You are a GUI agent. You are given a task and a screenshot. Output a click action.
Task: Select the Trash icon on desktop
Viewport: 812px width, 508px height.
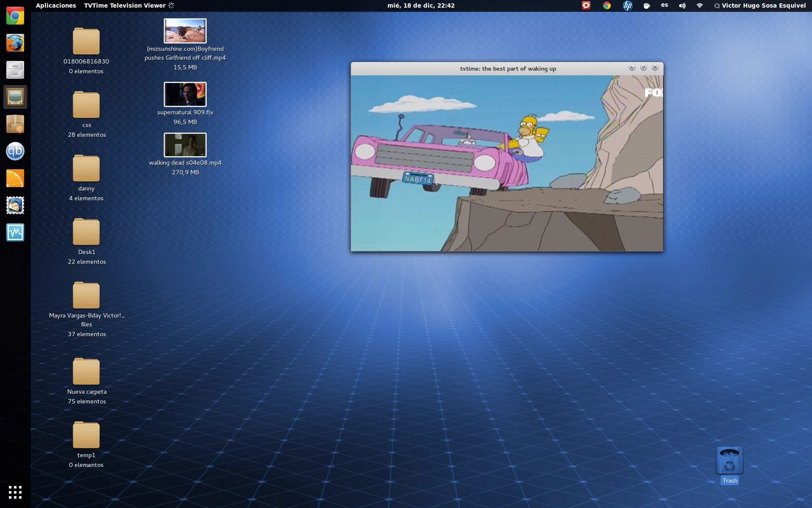click(730, 461)
